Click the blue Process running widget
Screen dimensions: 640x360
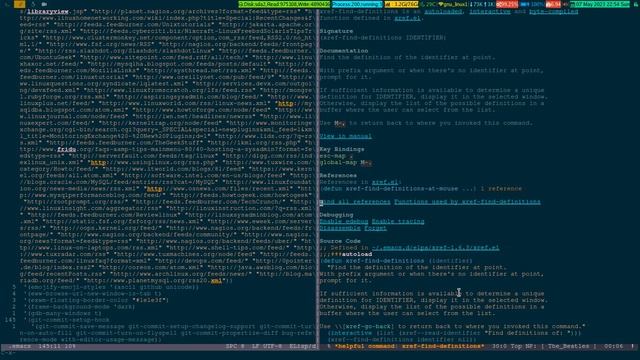pyautogui.click(x=357, y=4)
